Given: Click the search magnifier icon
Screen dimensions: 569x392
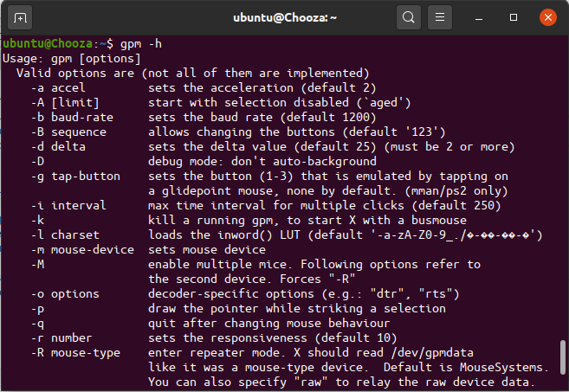Looking at the screenshot, I should pyautogui.click(x=408, y=16).
